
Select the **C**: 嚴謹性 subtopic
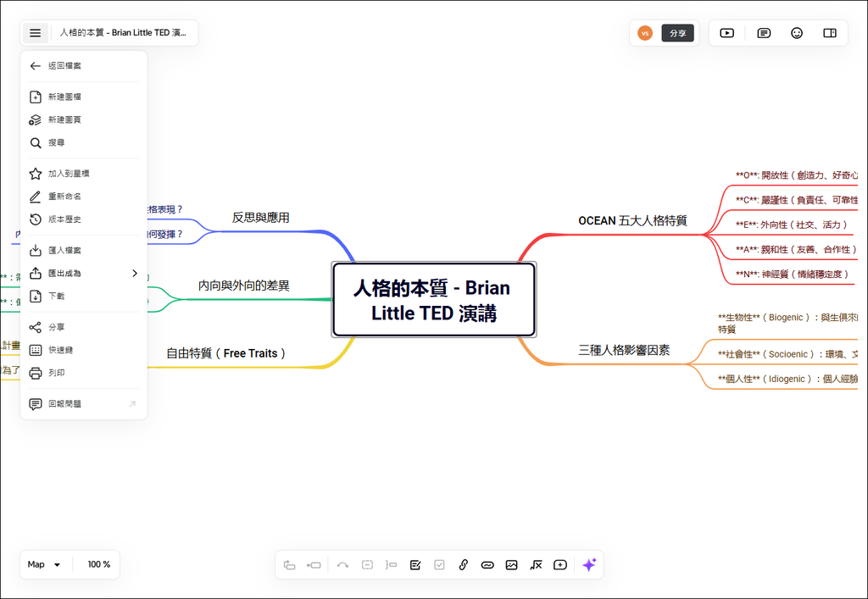796,200
